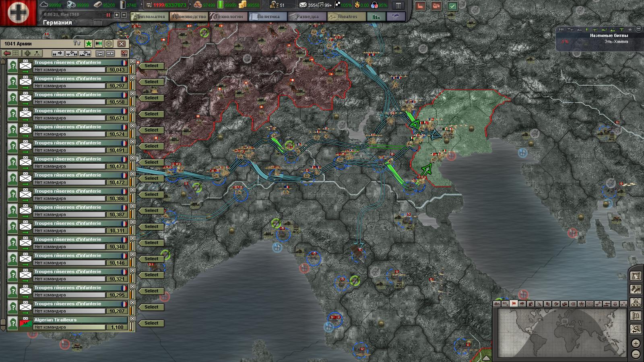Click the concentric target icon in army panel
644x362 pixels.
click(109, 43)
